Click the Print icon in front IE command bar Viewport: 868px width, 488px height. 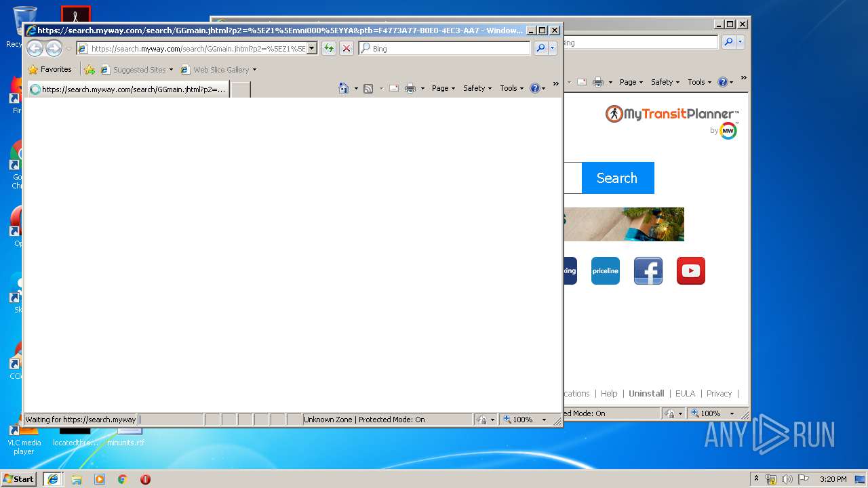pyautogui.click(x=410, y=88)
